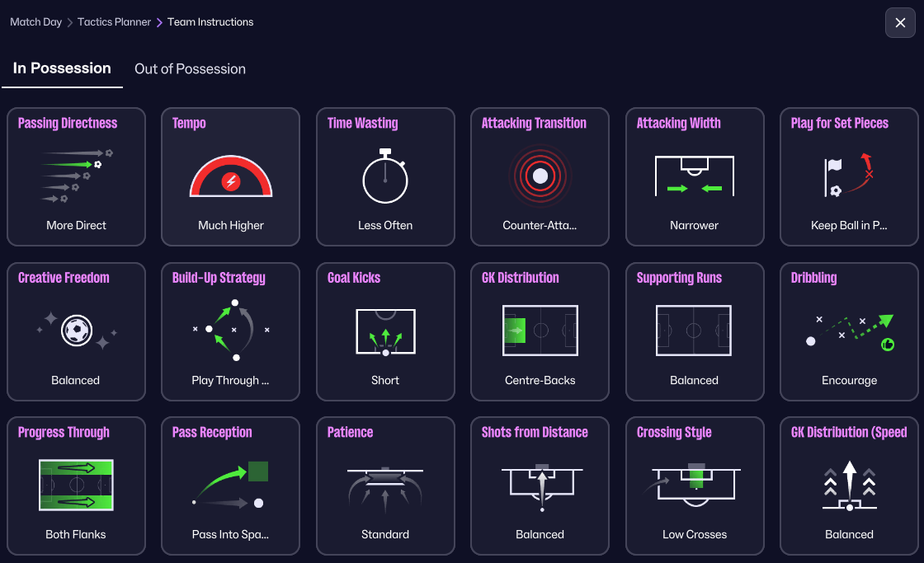Image resolution: width=924 pixels, height=563 pixels.
Task: Click the Dribbling zigzag arrow icon
Action: click(849, 331)
